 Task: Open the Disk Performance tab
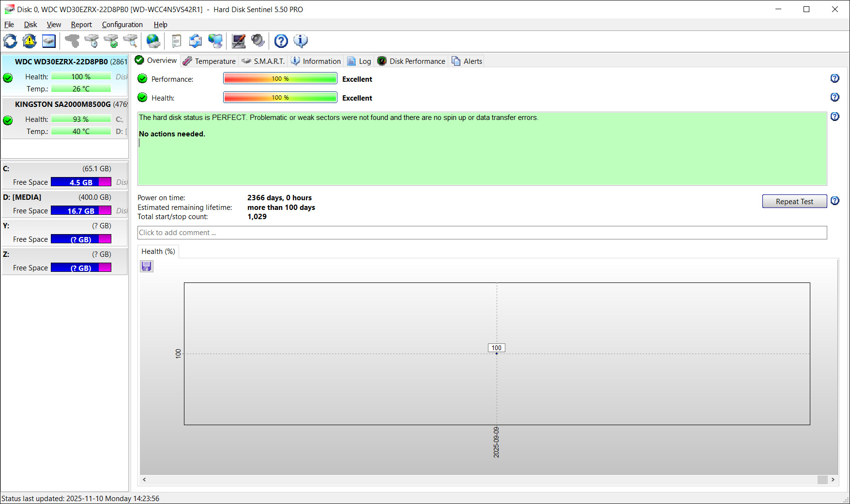(x=411, y=61)
